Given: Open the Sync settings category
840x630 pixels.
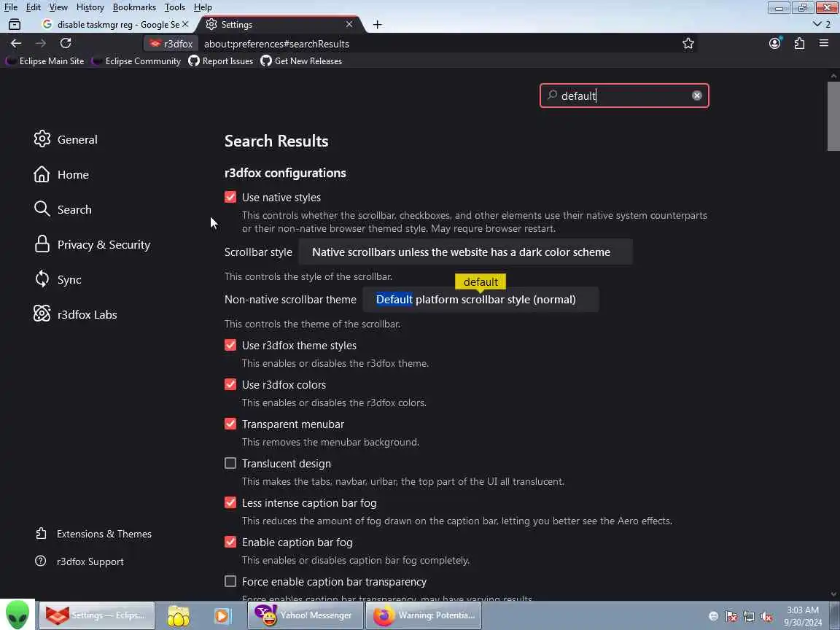Looking at the screenshot, I should coord(58,280).
